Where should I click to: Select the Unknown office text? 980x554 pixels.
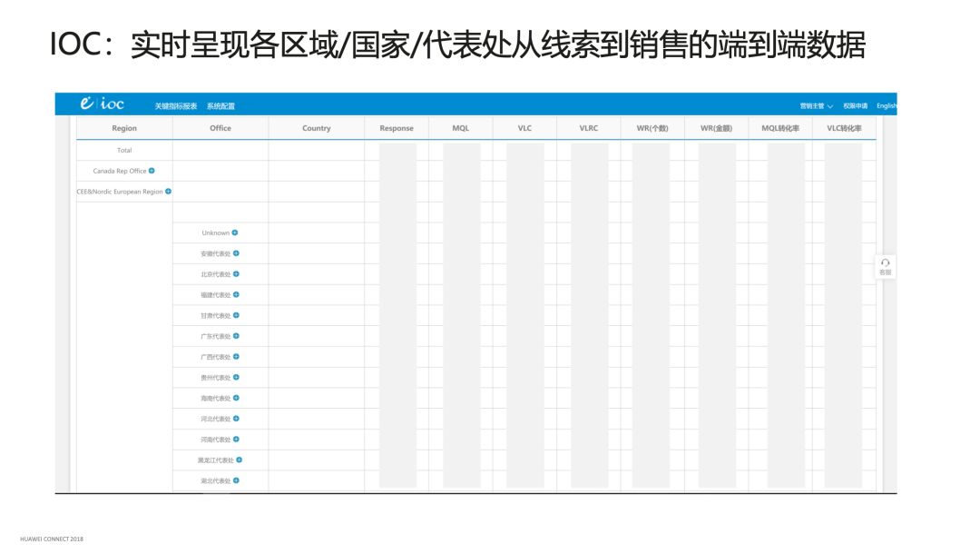pyautogui.click(x=216, y=232)
